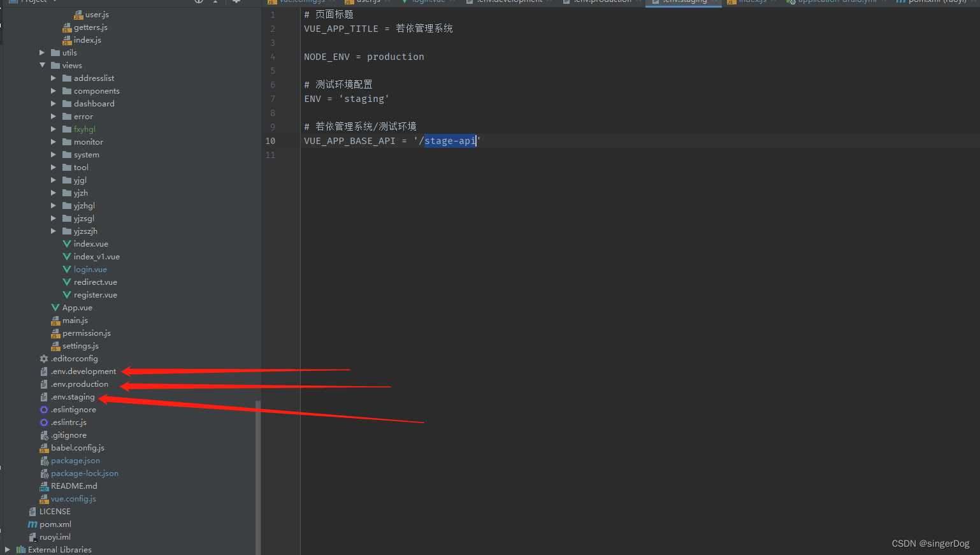The image size is (980, 555).
Task: Select the yjgl folder name
Action: coord(80,180)
